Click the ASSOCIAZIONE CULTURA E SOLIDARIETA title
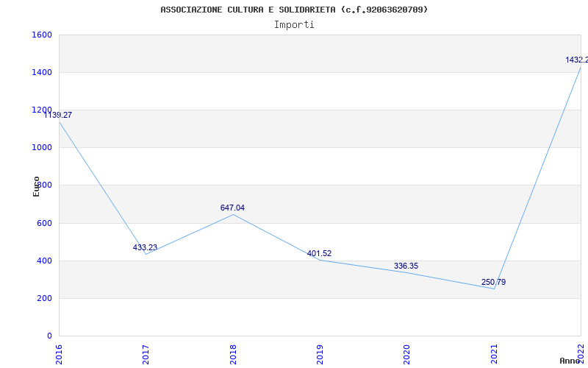Image resolution: width=588 pixels, height=368 pixels. click(248, 10)
